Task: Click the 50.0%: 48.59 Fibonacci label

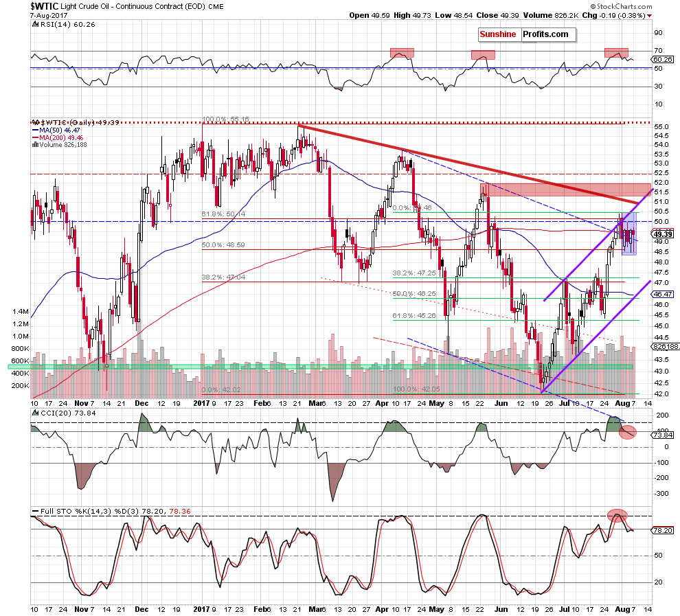Action: [x=223, y=245]
